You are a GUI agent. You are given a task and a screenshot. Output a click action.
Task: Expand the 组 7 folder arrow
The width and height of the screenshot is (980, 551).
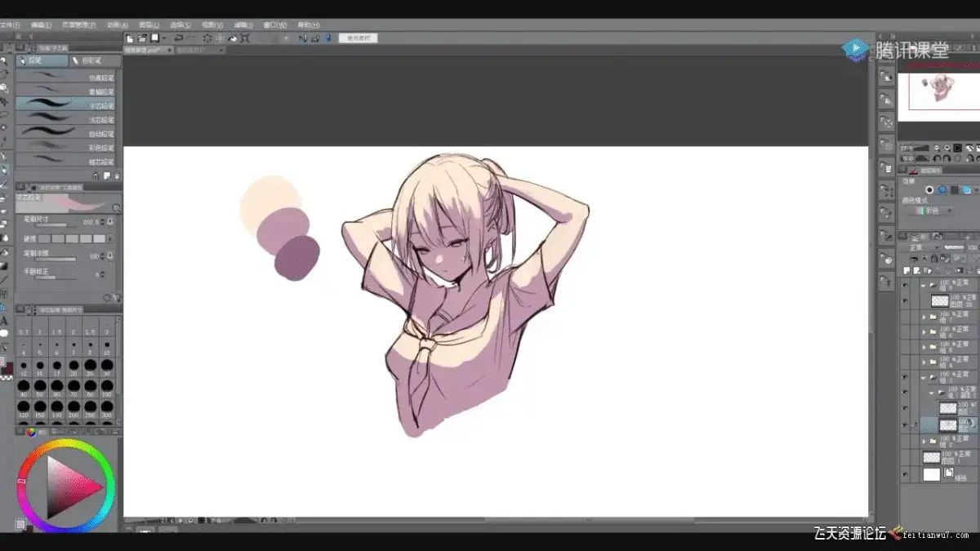point(924,317)
